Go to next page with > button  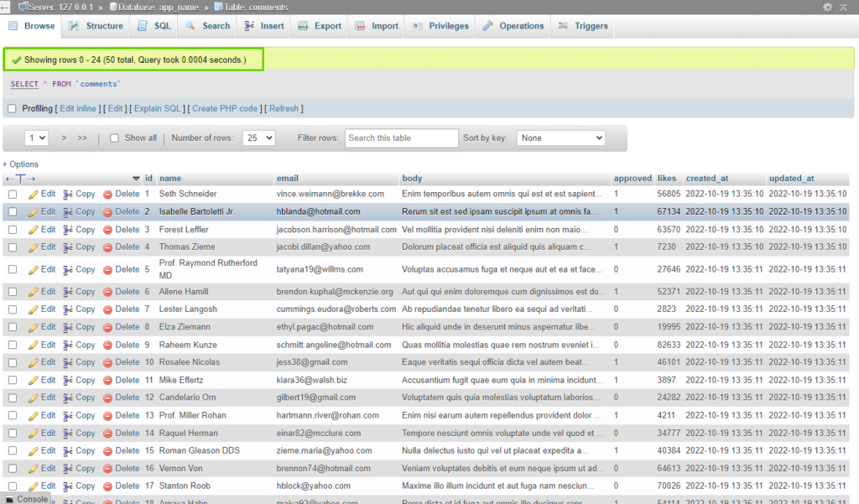(65, 138)
